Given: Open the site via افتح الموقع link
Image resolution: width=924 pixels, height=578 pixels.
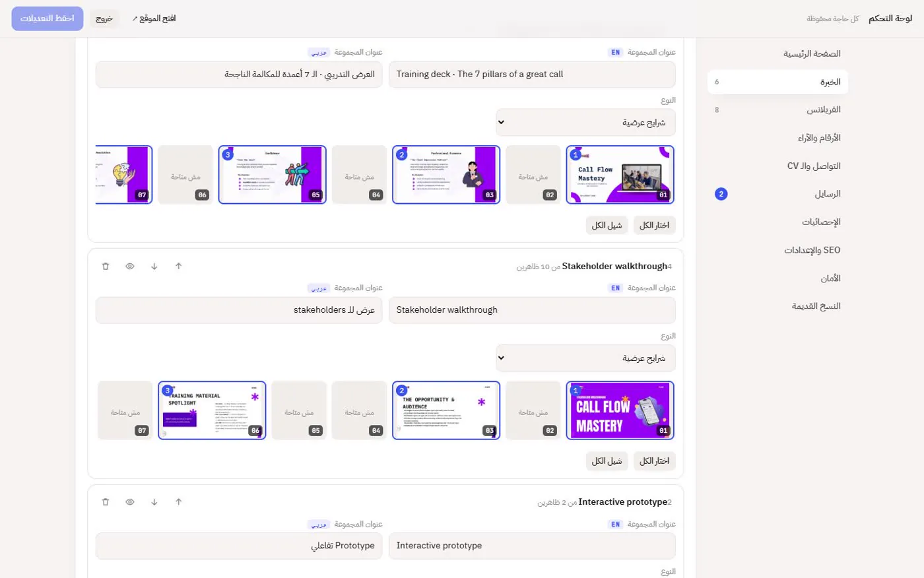Looking at the screenshot, I should click(154, 18).
